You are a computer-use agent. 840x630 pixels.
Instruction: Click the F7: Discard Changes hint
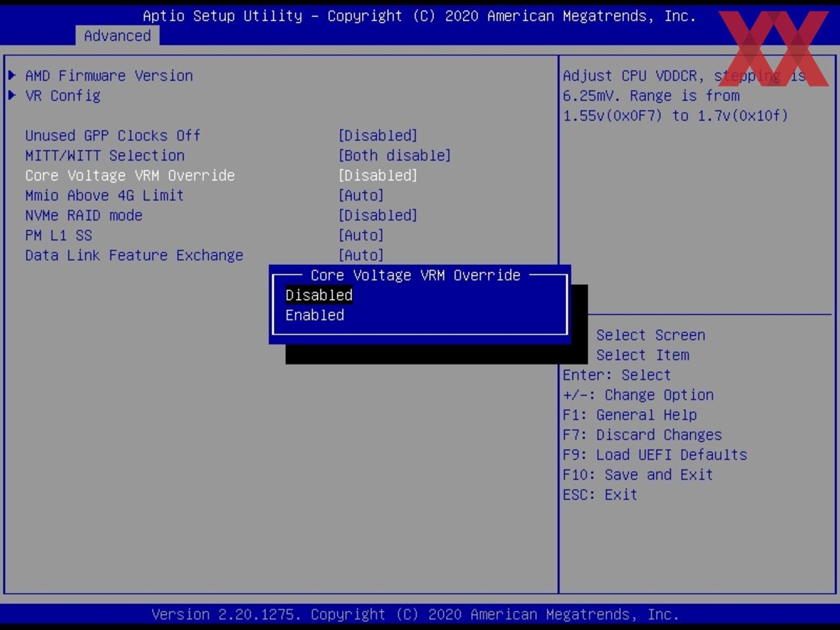(642, 435)
